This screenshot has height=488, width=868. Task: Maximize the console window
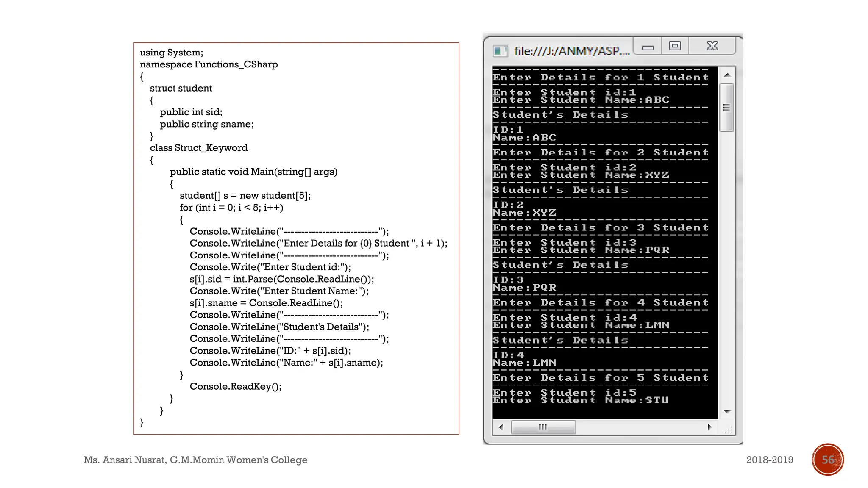(675, 46)
